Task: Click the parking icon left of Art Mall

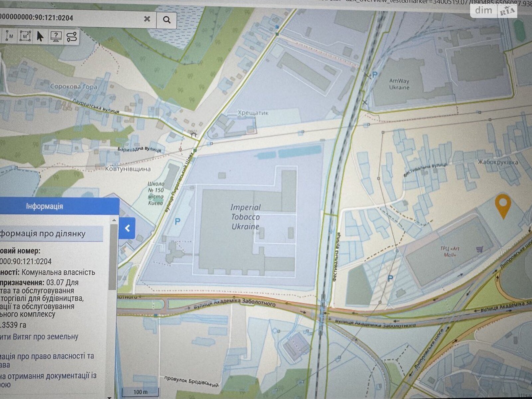Action: [x=390, y=278]
